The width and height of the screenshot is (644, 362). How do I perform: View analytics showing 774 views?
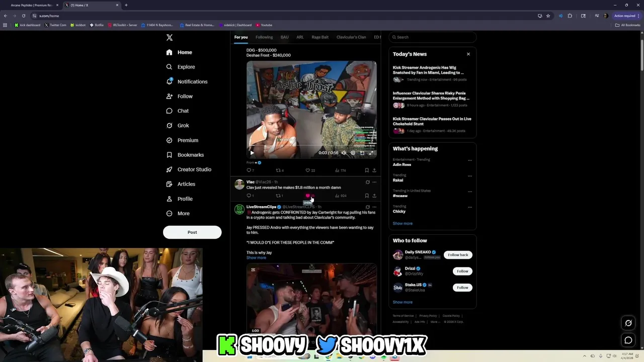click(x=341, y=170)
